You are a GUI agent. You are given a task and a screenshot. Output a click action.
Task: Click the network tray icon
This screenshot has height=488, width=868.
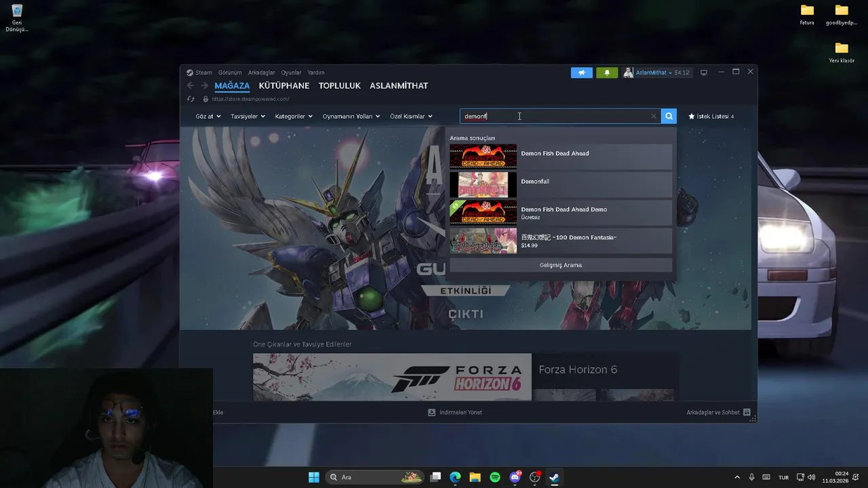tap(800, 477)
